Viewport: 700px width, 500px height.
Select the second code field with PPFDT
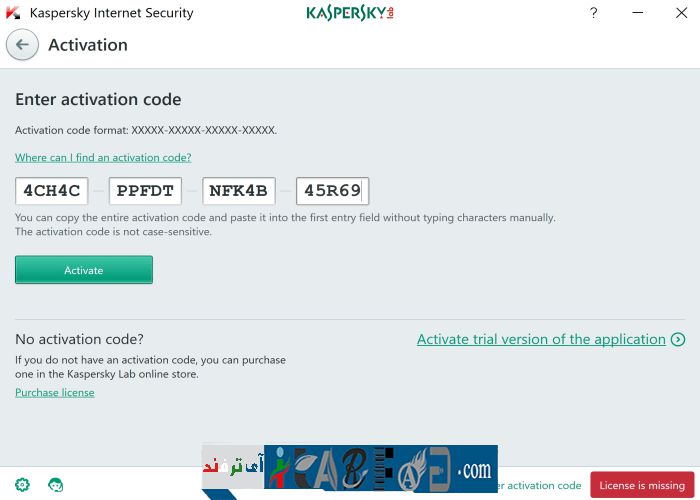pyautogui.click(x=145, y=191)
